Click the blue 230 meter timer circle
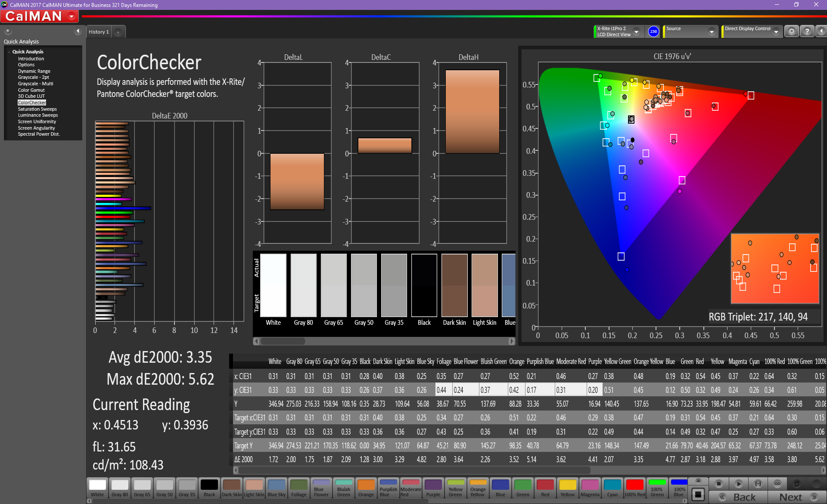This screenshot has height=504, width=827. [653, 31]
